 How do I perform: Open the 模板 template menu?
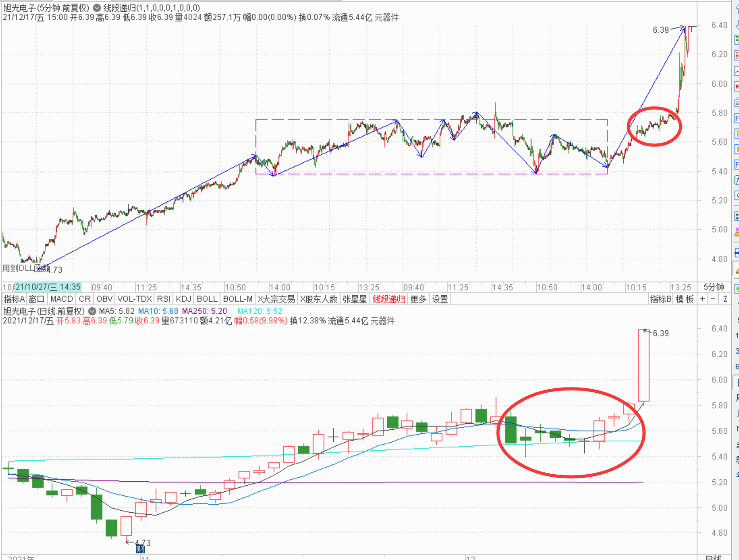point(685,299)
